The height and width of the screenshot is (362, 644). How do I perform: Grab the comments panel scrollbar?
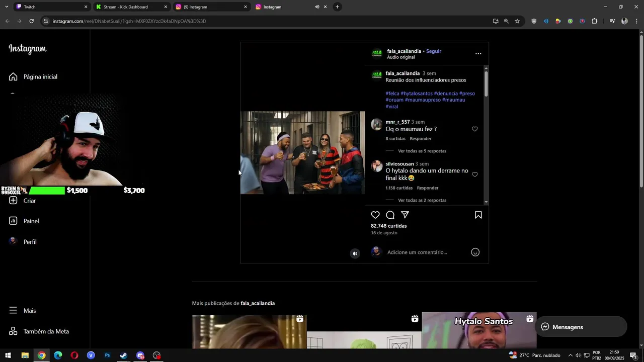[486, 83]
